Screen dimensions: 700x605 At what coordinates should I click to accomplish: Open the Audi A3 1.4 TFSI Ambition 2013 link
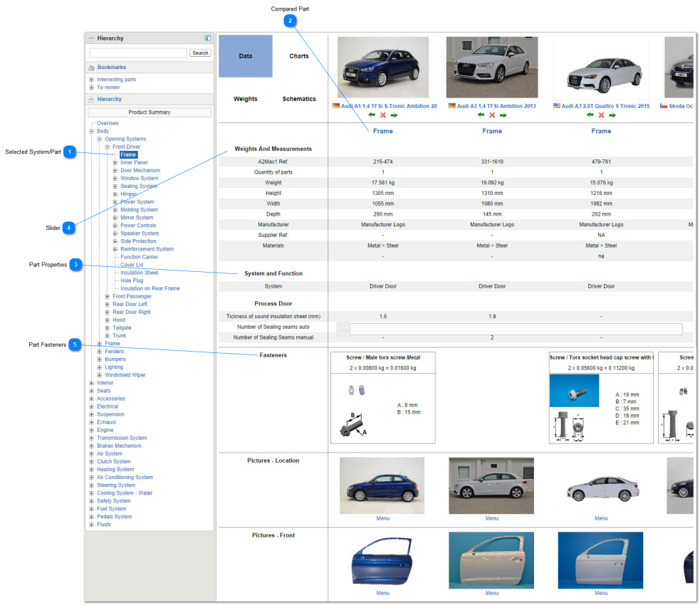click(x=496, y=106)
